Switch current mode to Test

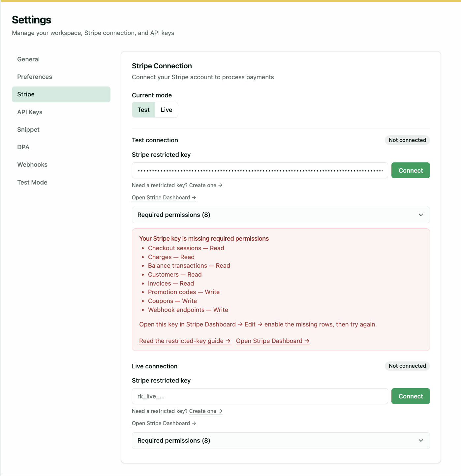[x=144, y=110]
